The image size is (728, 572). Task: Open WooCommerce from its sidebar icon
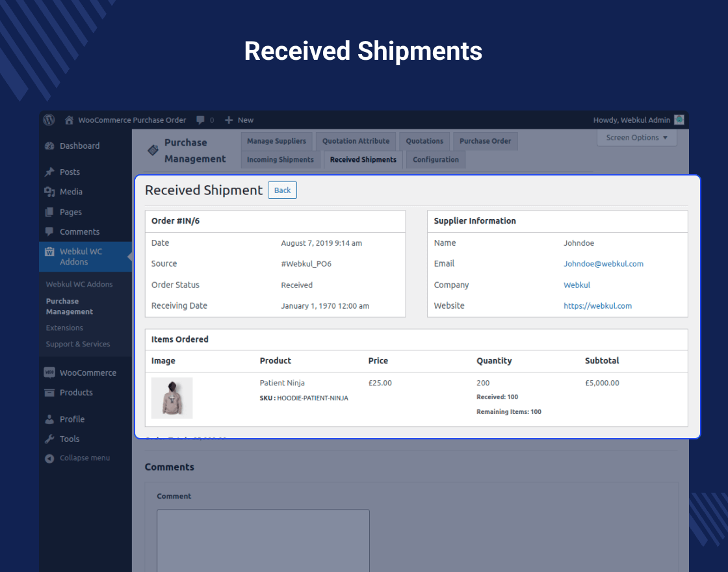[x=51, y=372]
